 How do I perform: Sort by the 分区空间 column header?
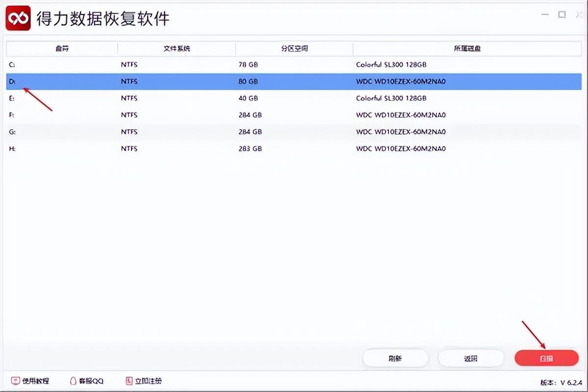[x=294, y=49]
